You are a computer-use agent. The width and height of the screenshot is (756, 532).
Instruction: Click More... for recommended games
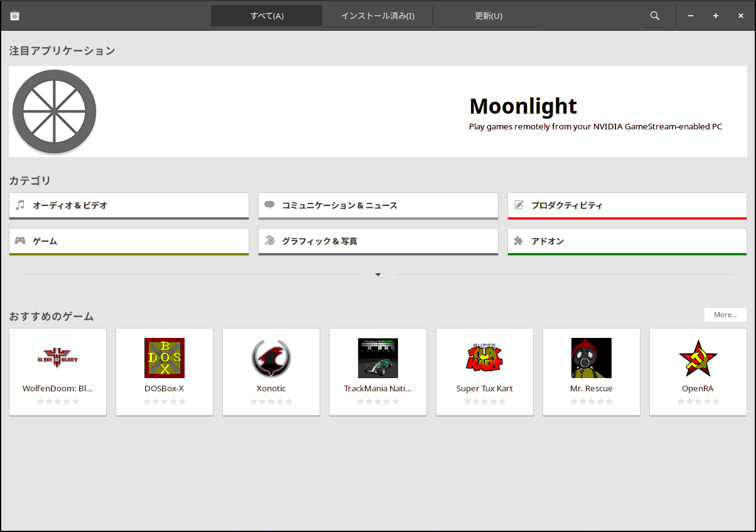click(725, 315)
